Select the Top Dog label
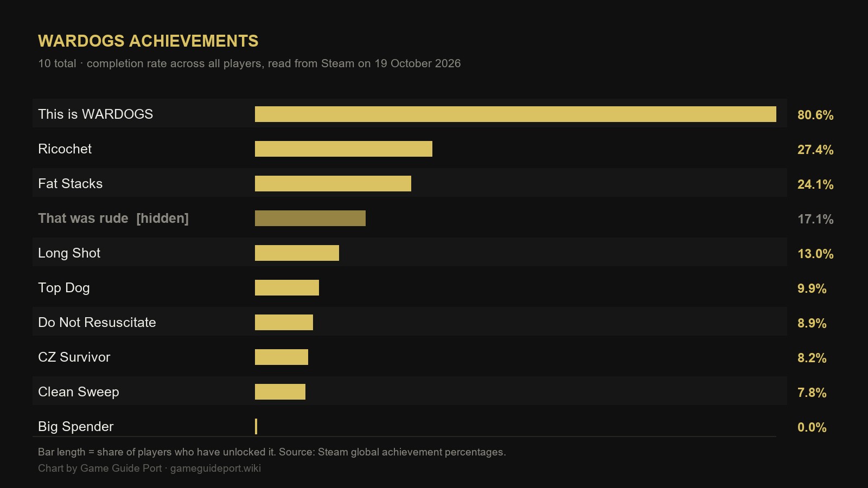868x488 pixels. click(x=64, y=288)
